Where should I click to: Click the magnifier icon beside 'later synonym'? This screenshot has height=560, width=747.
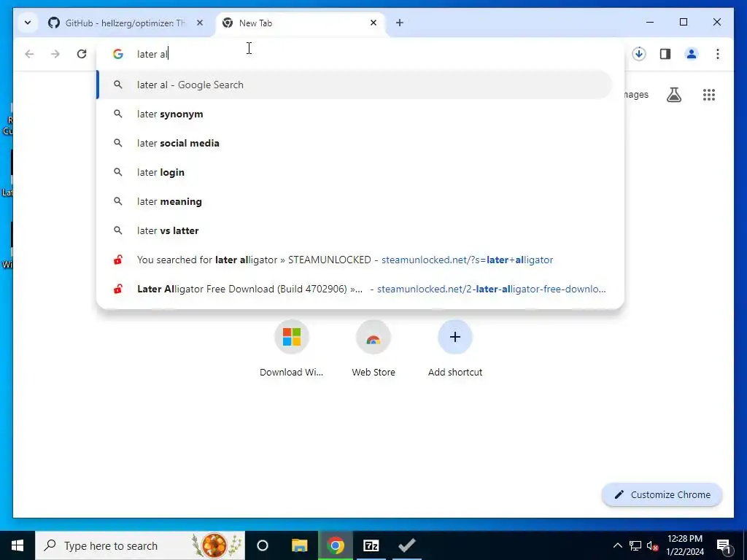(118, 114)
